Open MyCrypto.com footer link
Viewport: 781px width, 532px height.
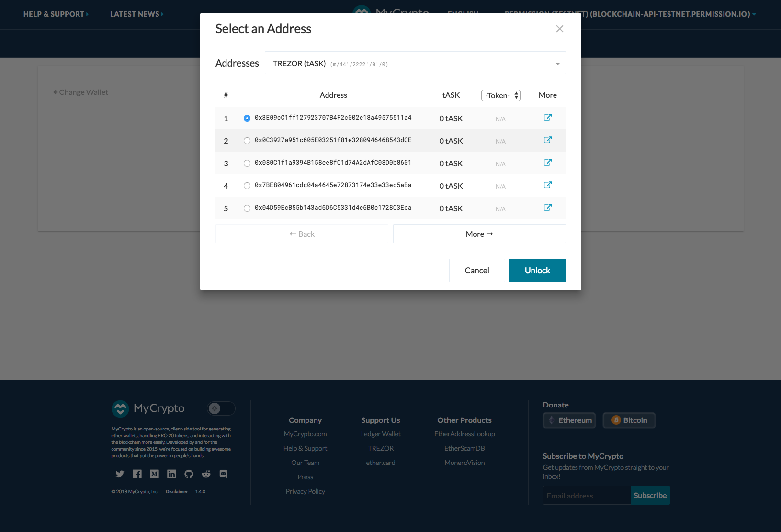coord(306,434)
